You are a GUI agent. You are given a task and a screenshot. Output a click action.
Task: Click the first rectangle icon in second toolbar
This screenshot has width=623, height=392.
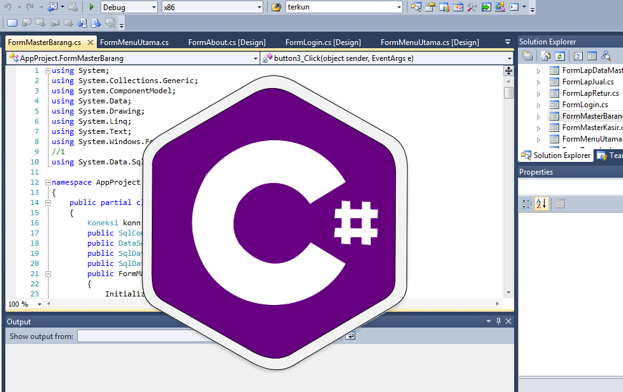click(12, 23)
